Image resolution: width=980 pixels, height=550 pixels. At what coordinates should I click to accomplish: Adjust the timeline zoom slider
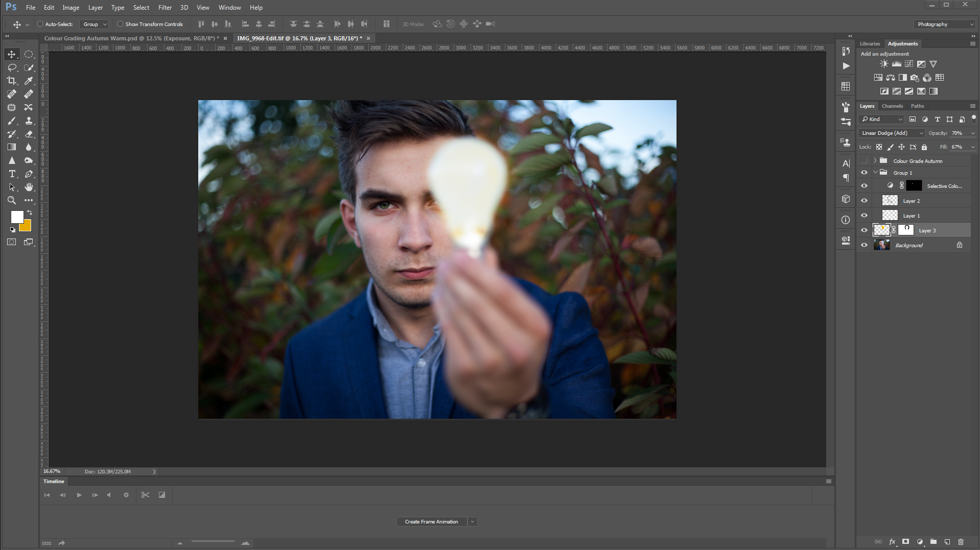click(x=213, y=542)
